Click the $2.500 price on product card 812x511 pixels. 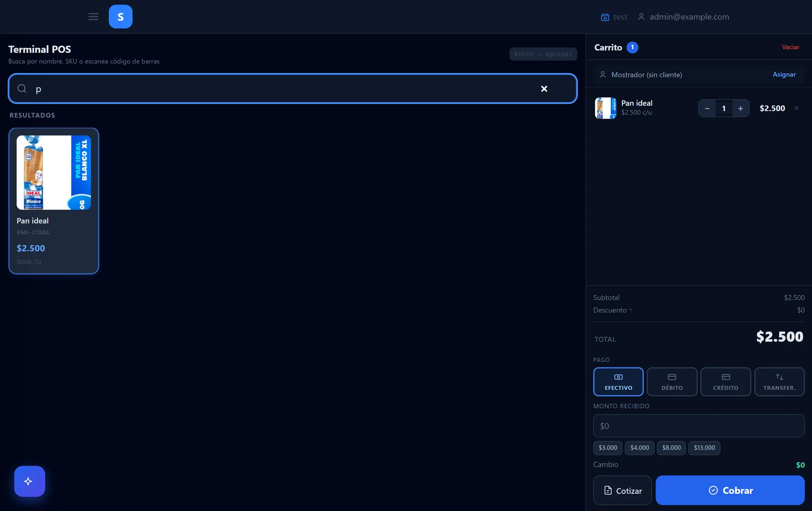31,248
